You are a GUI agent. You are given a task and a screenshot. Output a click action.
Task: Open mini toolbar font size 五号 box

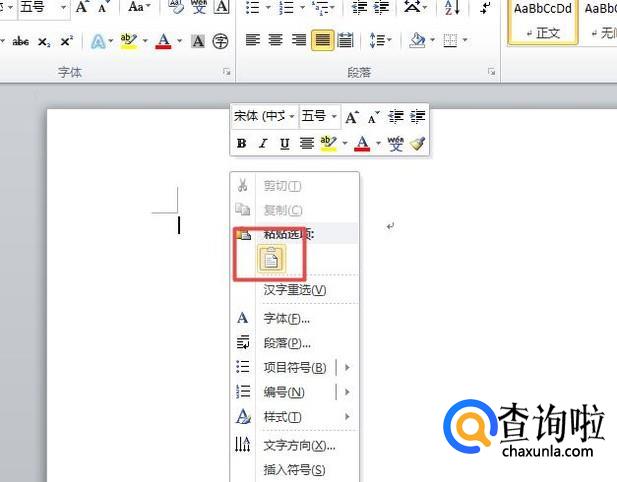pos(319,116)
